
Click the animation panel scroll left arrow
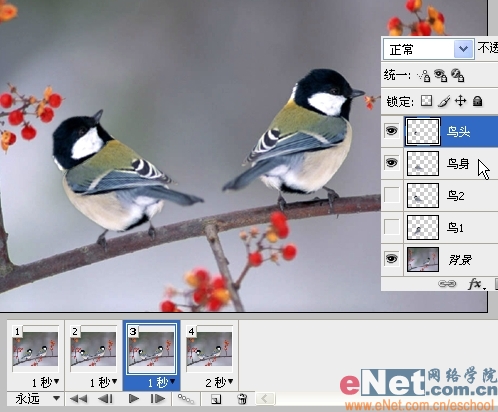click(265, 398)
